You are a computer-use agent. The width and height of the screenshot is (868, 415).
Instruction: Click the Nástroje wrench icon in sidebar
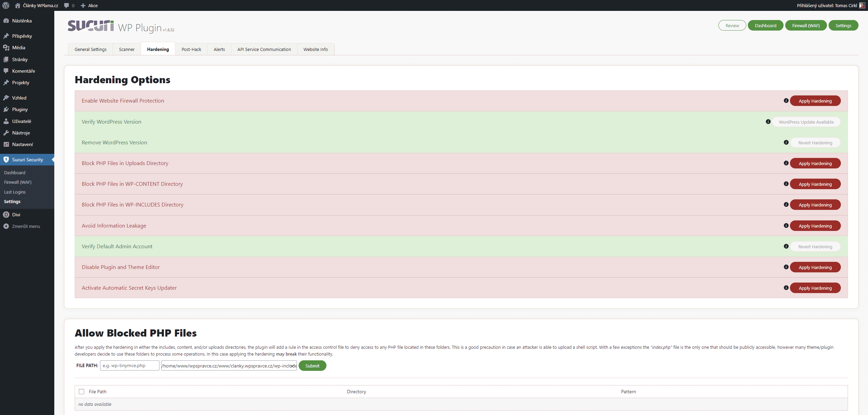6,133
